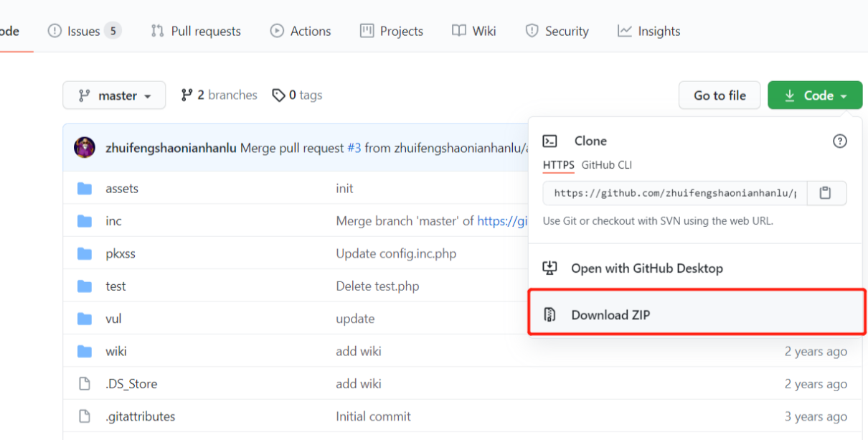Click the .DS_Store file icon
Viewport: 868px width, 440px height.
pos(85,384)
